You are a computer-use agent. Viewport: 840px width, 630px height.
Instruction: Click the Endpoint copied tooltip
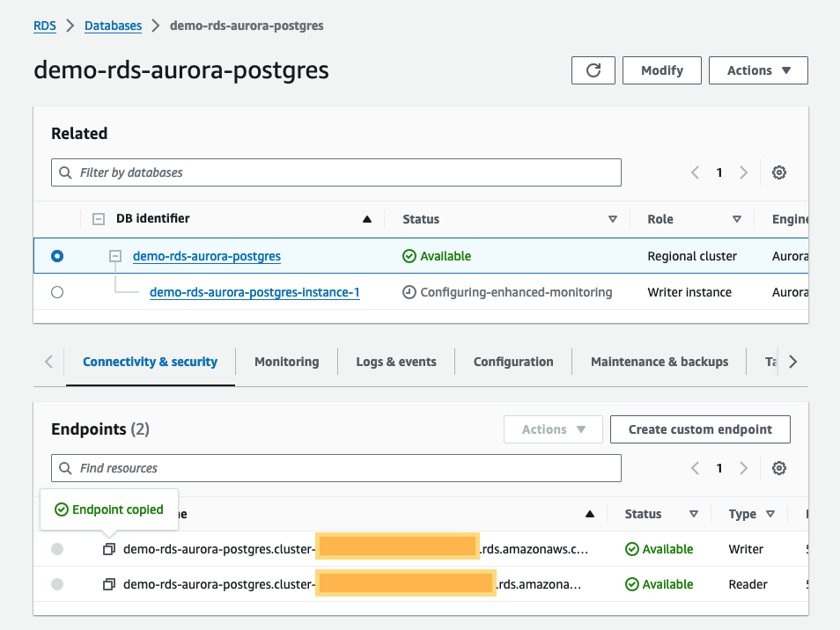pyautogui.click(x=109, y=509)
